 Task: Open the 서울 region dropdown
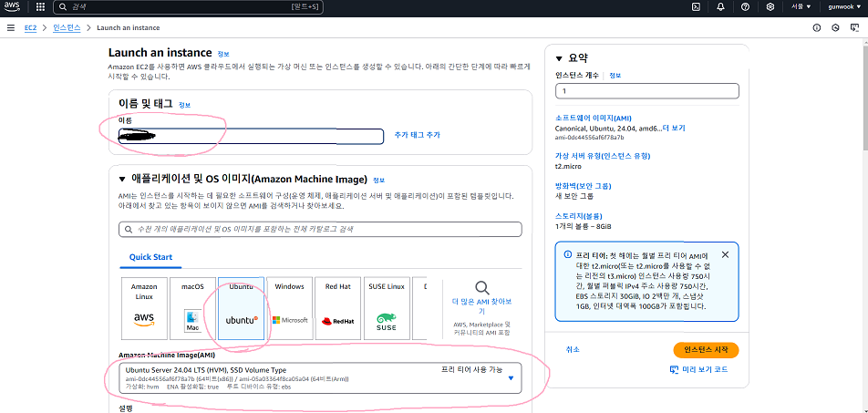[x=801, y=6]
